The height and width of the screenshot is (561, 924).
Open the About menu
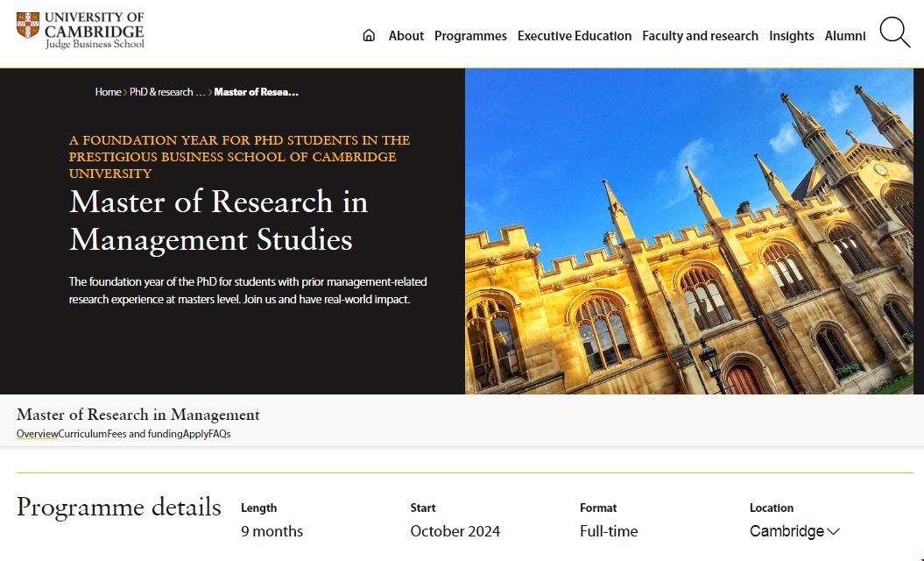406,36
